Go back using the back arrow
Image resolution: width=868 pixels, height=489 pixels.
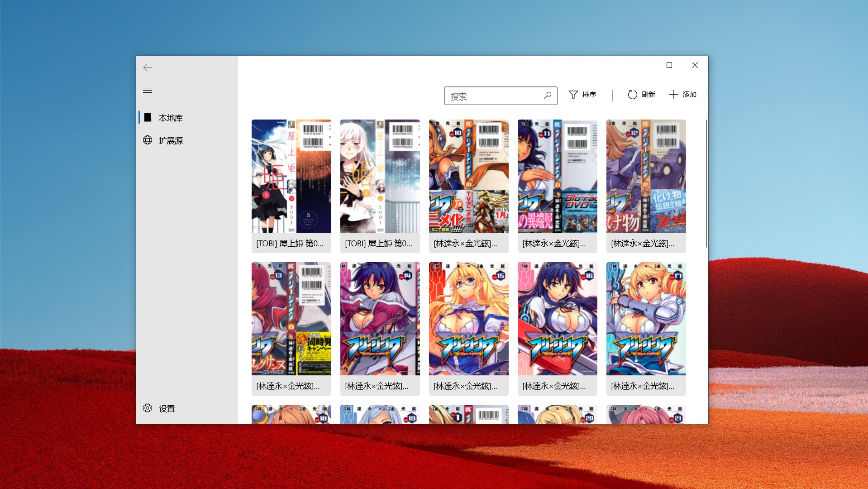pyautogui.click(x=148, y=67)
